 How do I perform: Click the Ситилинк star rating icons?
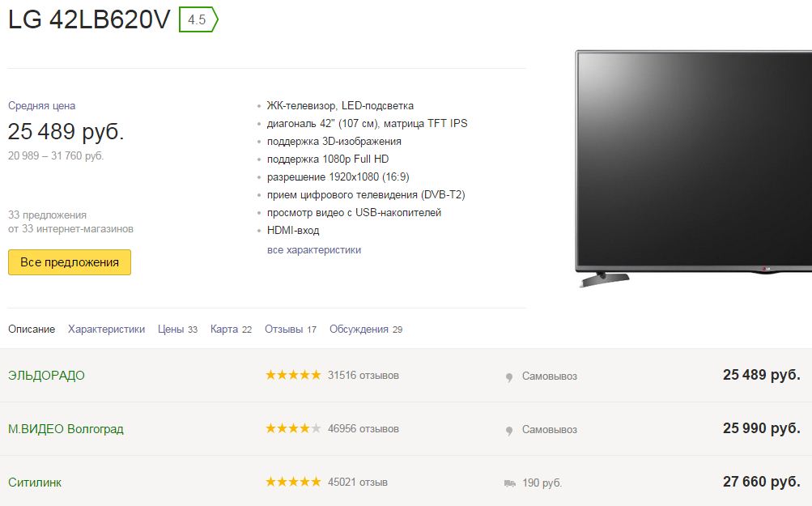(x=293, y=482)
